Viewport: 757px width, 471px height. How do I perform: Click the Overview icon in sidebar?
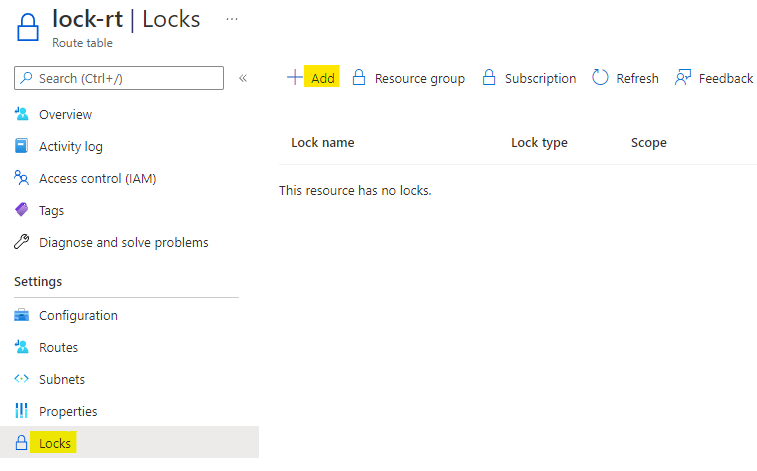point(22,115)
